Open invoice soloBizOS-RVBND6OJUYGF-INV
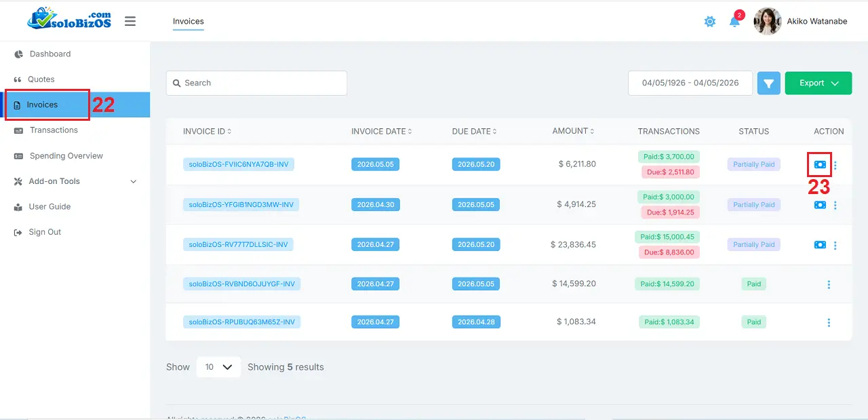 click(x=241, y=284)
